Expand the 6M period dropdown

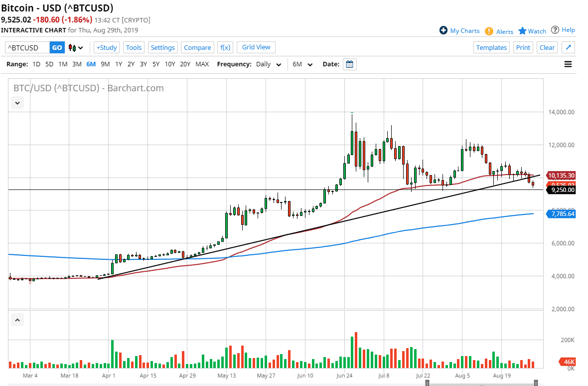pos(302,64)
